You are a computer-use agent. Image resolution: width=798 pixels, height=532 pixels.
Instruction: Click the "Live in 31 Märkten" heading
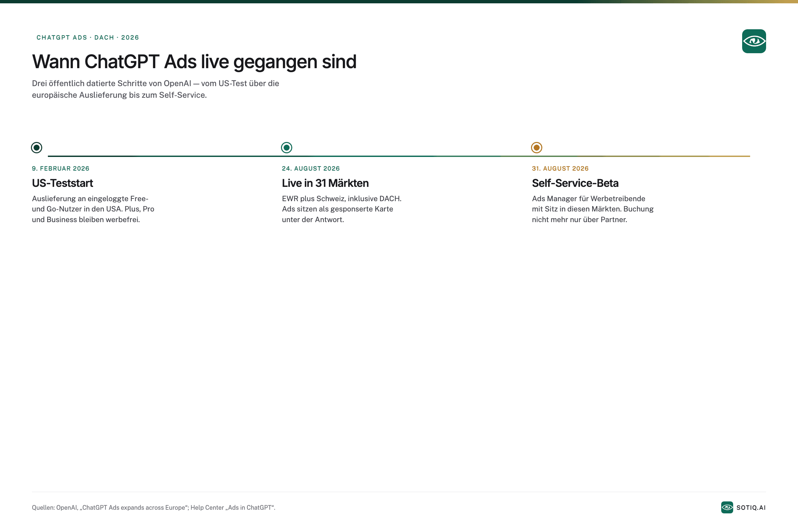tap(326, 183)
